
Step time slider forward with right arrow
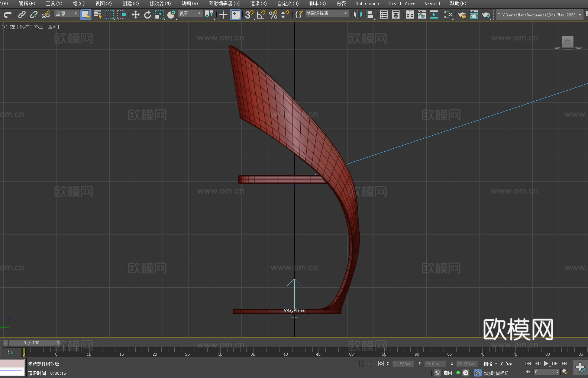tap(58, 343)
